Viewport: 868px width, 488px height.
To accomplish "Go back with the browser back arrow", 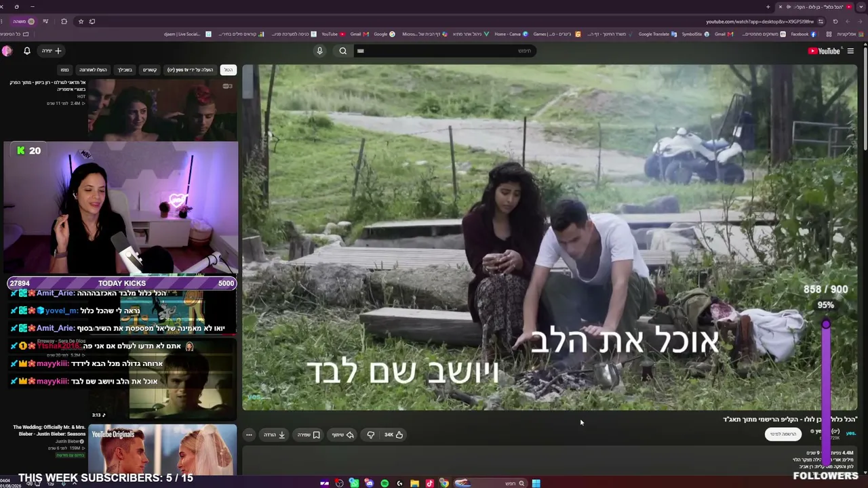I will click(860, 21).
